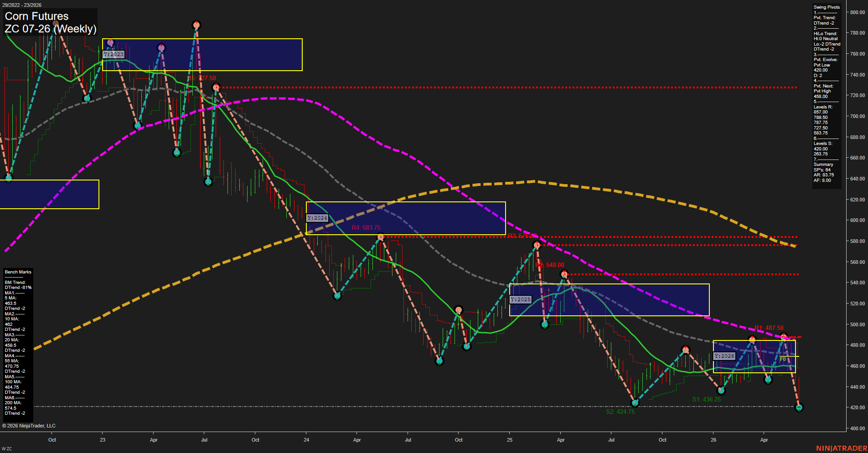
Task: Click the "459.5" moving average value
Action: (10, 345)
